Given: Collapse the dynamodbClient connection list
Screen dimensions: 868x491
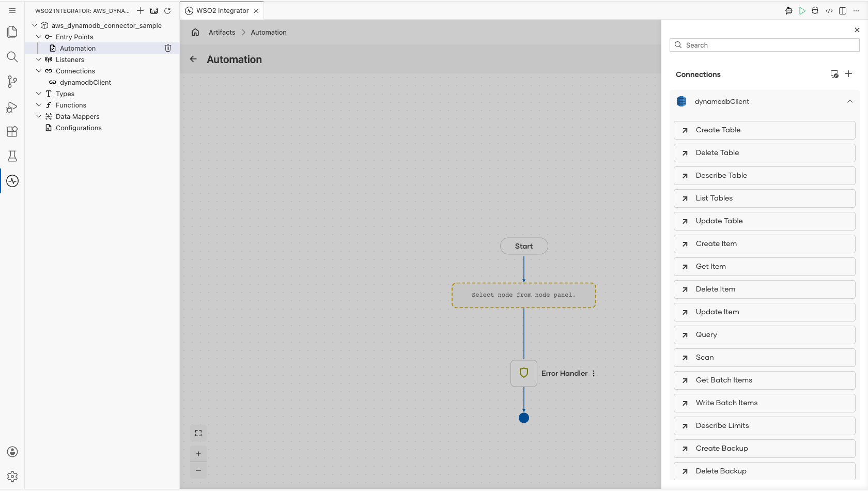Looking at the screenshot, I should (x=850, y=101).
